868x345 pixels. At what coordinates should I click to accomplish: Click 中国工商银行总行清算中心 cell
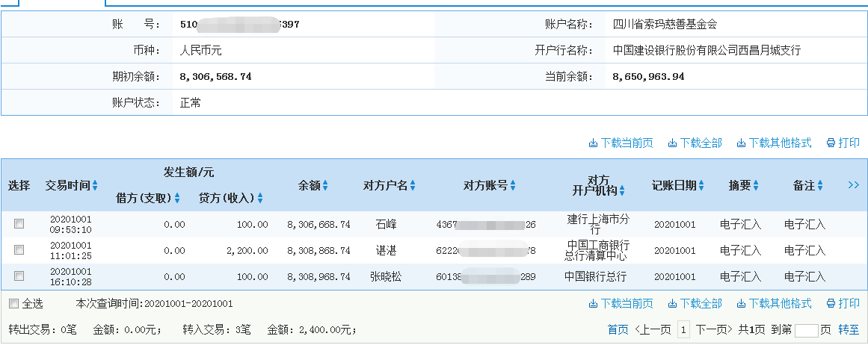coord(596,250)
